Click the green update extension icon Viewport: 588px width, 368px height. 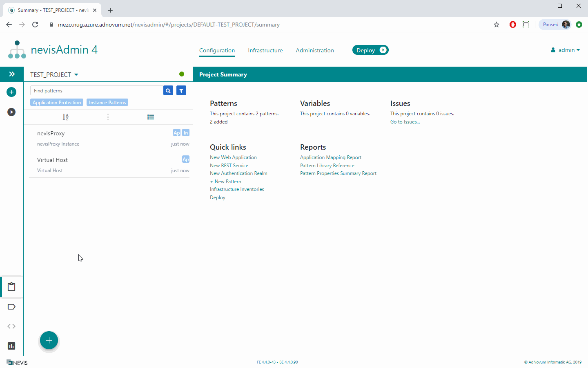579,25
